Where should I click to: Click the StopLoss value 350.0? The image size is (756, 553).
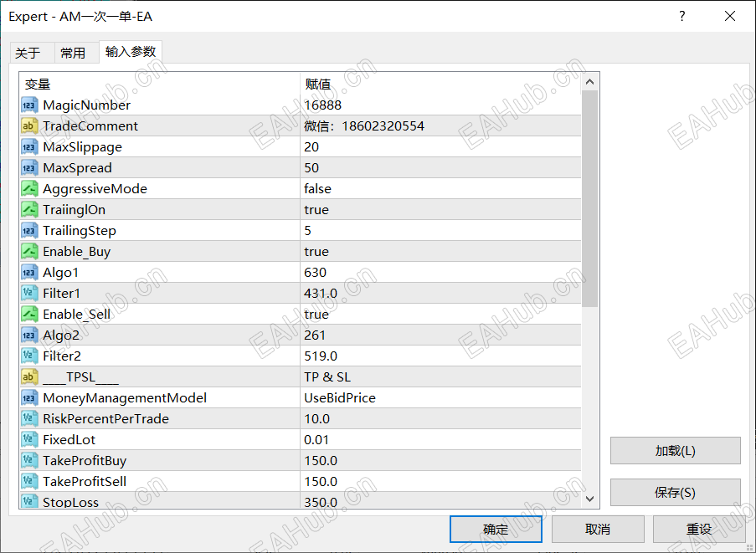pos(320,501)
